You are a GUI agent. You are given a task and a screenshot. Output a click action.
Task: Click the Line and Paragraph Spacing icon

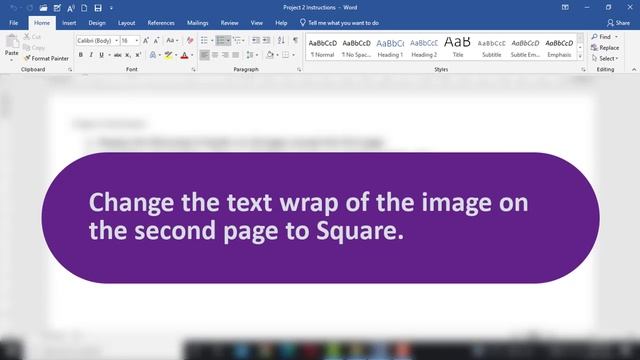tap(249, 55)
